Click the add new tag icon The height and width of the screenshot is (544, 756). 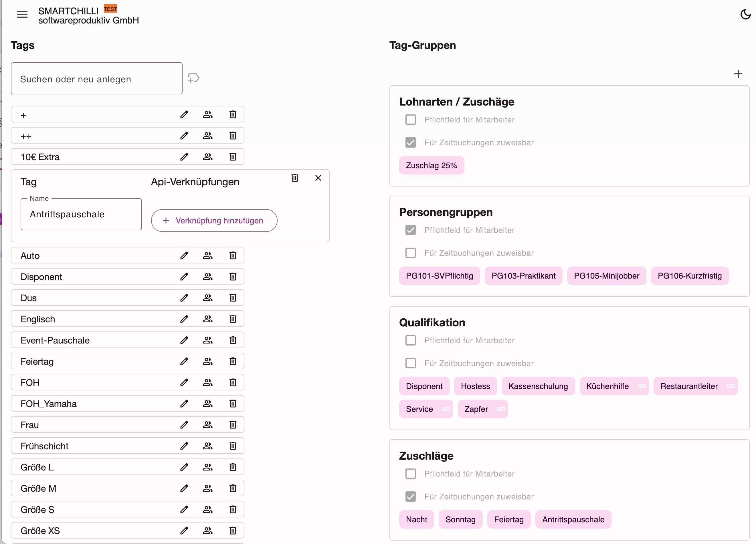pyautogui.click(x=194, y=78)
